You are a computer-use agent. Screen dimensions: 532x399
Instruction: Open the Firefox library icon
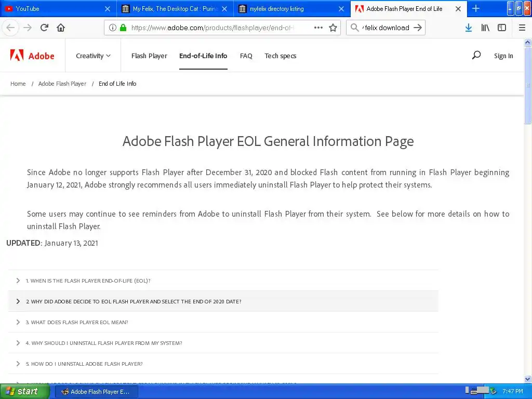click(x=485, y=28)
